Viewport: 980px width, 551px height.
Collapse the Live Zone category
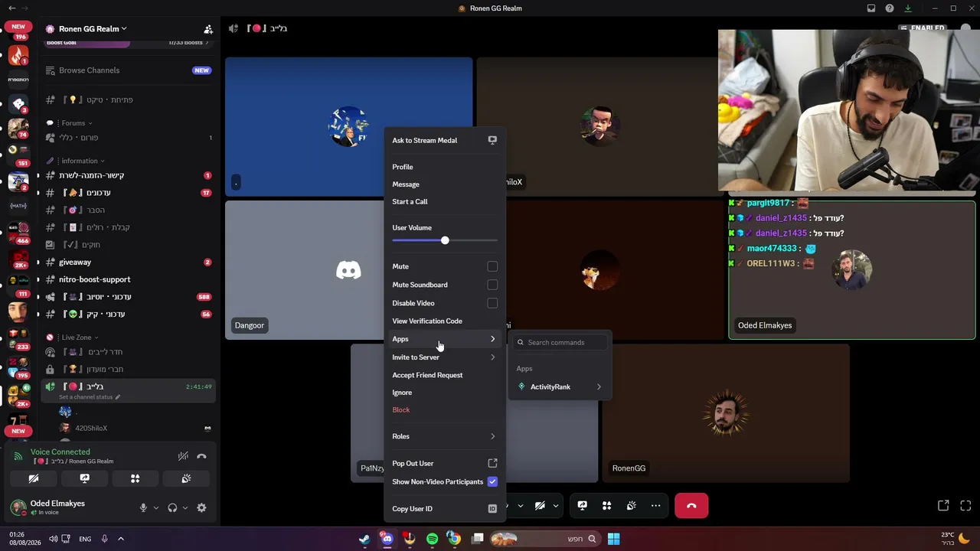point(76,337)
